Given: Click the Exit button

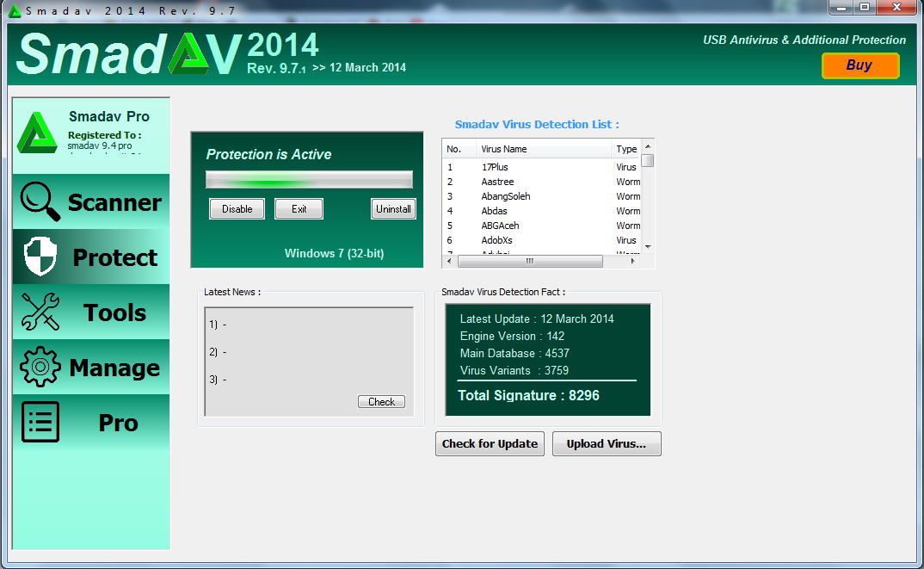Looking at the screenshot, I should click(x=299, y=208).
